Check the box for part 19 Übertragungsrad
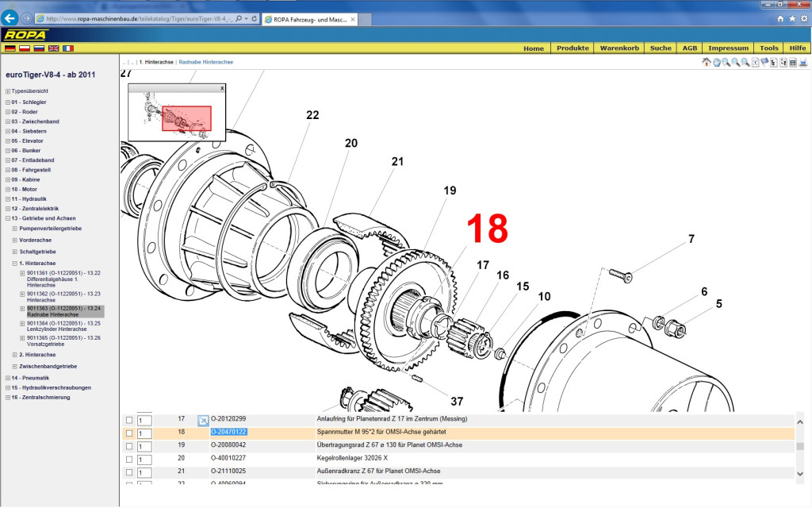Image resolution: width=812 pixels, height=508 pixels. tap(129, 446)
